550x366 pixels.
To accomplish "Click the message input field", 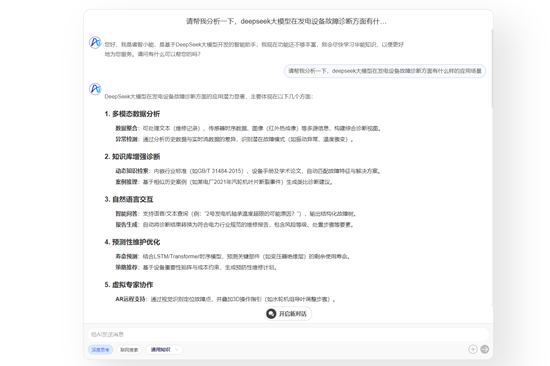I will 288,334.
